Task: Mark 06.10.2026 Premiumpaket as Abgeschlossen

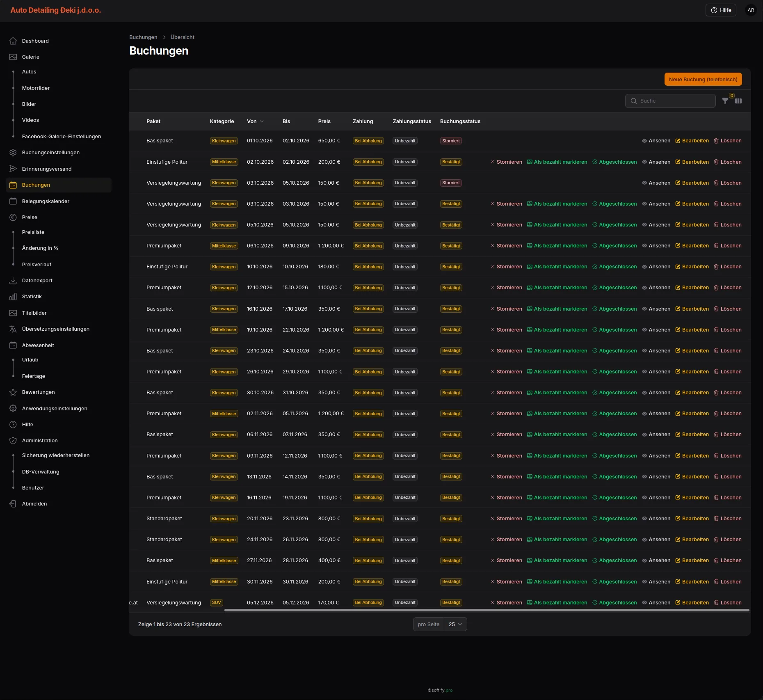Action: pos(615,246)
